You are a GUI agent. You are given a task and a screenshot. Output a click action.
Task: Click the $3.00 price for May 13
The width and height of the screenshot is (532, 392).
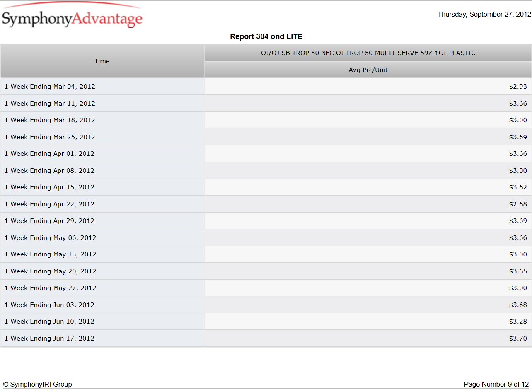[518, 254]
